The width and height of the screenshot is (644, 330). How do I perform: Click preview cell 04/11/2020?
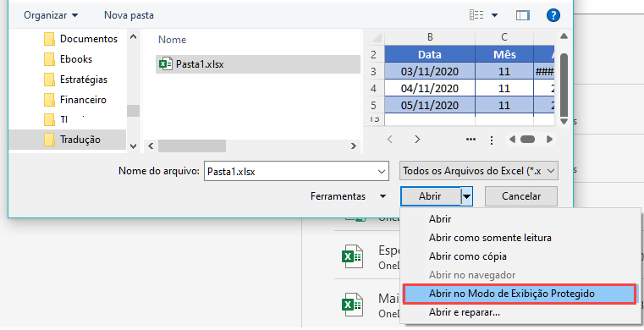430,88
